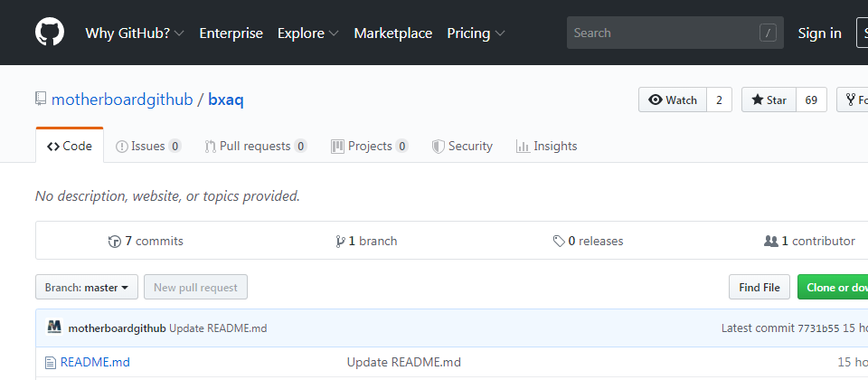Focus the Search input field
The width and height of the screenshot is (868, 380).
pos(675,33)
